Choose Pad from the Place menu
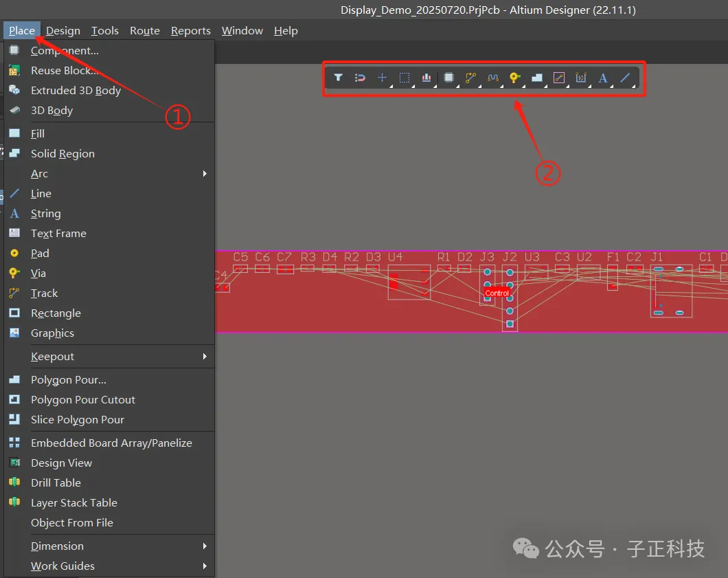 [x=109, y=254]
